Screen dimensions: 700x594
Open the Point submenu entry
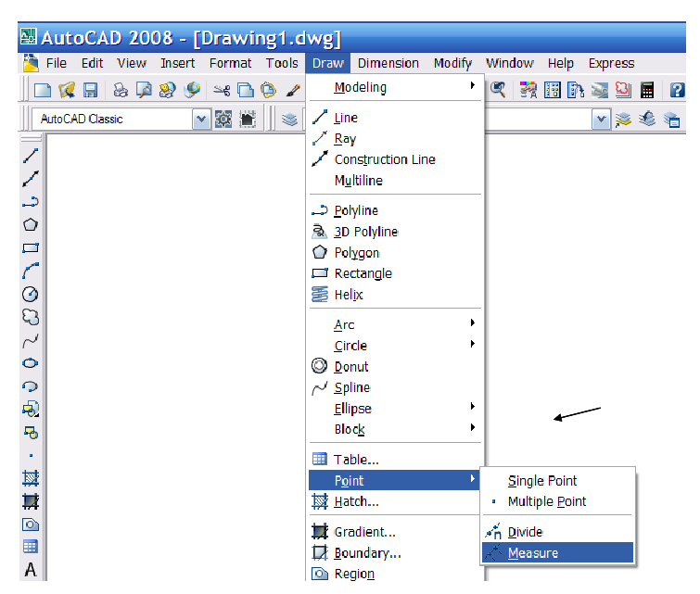tap(394, 480)
